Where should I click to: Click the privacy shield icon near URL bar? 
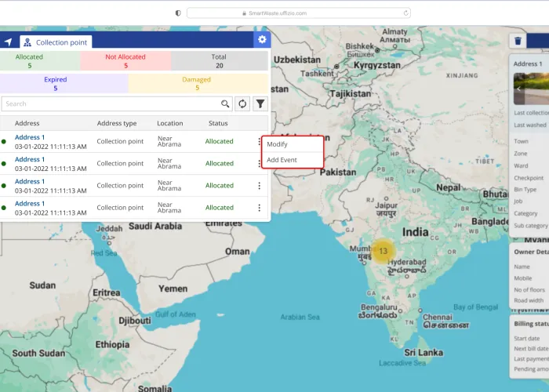click(x=178, y=13)
